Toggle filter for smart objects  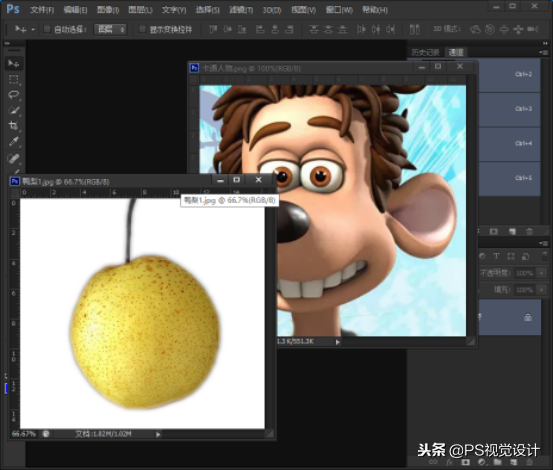[525, 256]
